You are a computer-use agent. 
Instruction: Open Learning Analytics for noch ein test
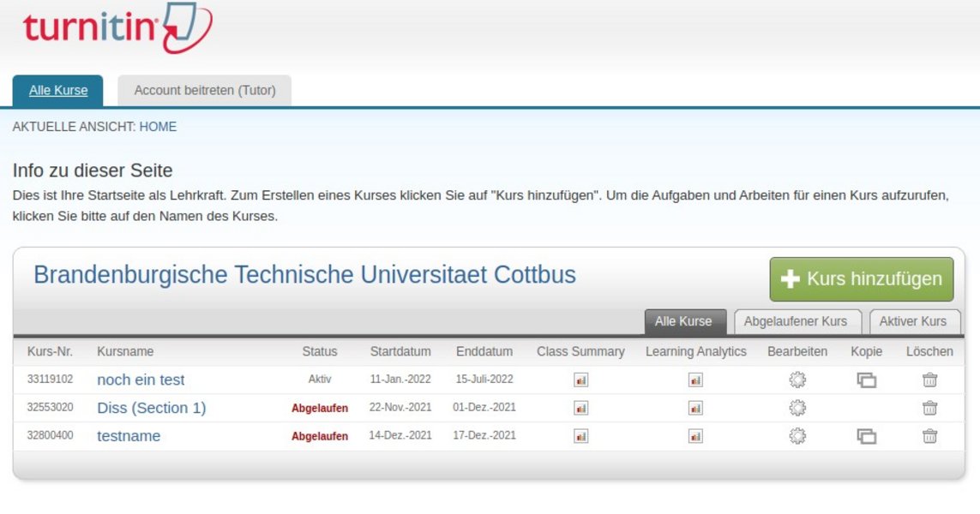695,380
